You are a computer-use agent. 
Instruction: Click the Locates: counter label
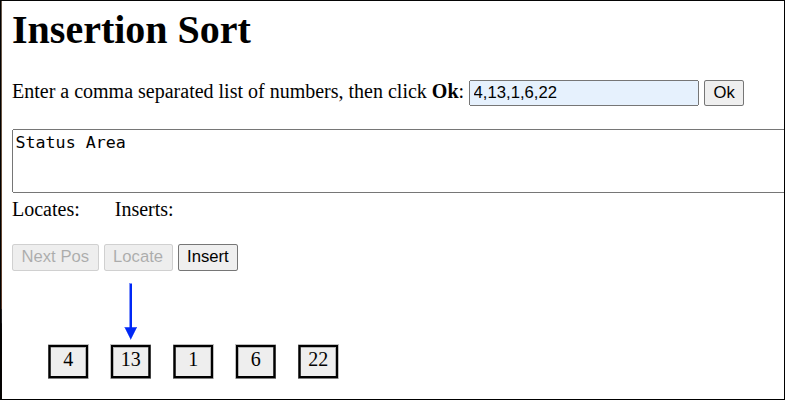click(46, 210)
